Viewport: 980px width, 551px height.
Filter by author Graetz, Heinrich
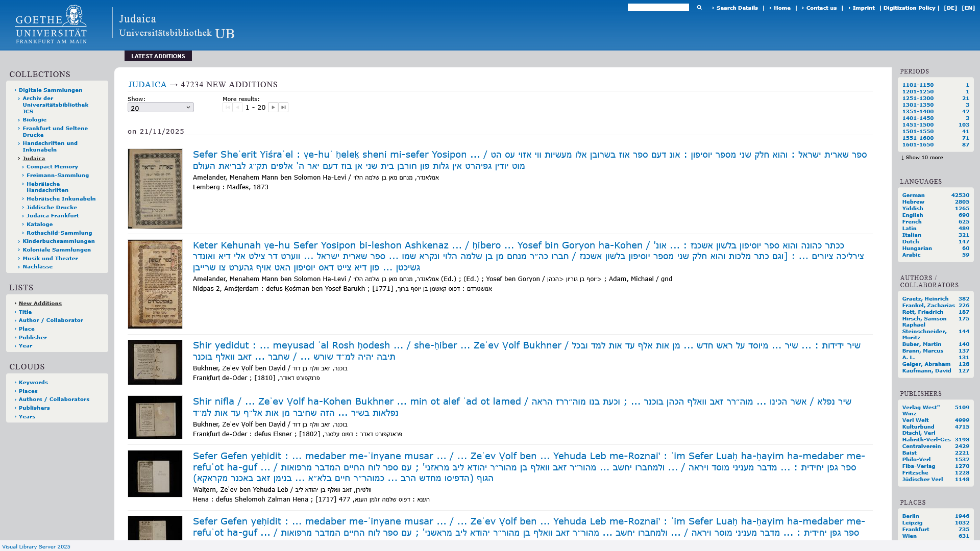tap(925, 298)
